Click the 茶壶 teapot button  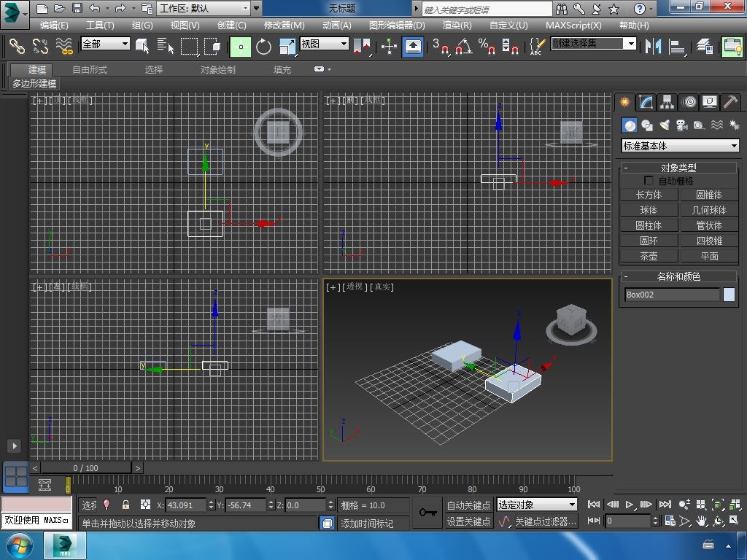(x=649, y=256)
